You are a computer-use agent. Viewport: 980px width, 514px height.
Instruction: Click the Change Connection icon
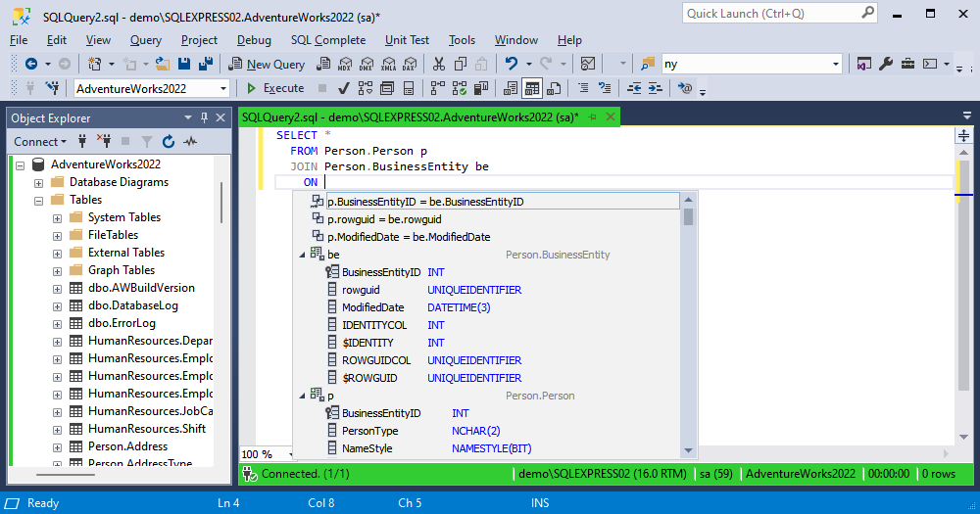coord(53,88)
